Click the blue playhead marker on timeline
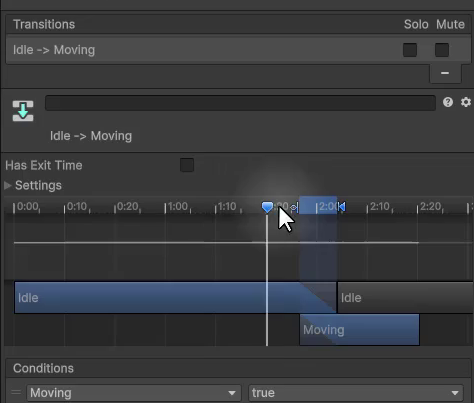Viewport: 474px width, 403px height. [267, 207]
